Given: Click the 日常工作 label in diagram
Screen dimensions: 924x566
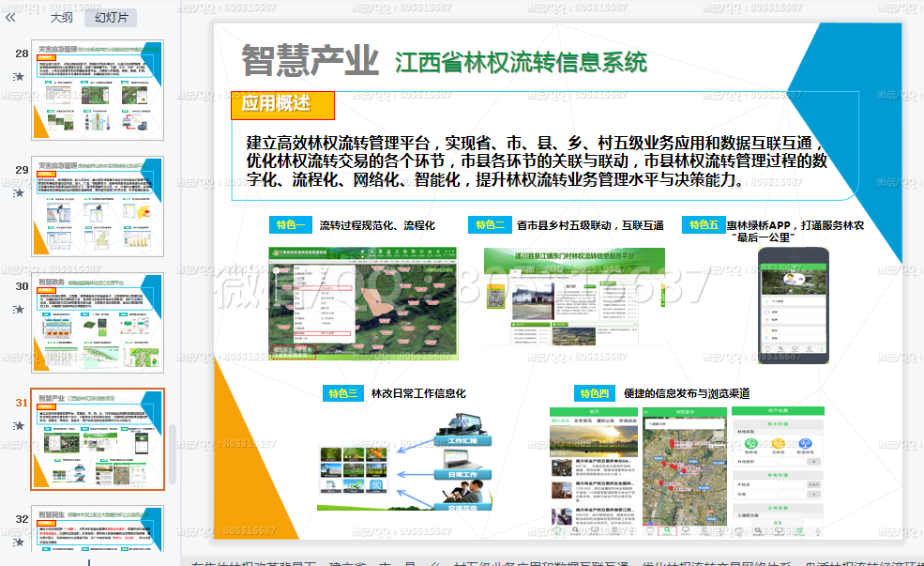Looking at the screenshot, I should click(x=462, y=474).
